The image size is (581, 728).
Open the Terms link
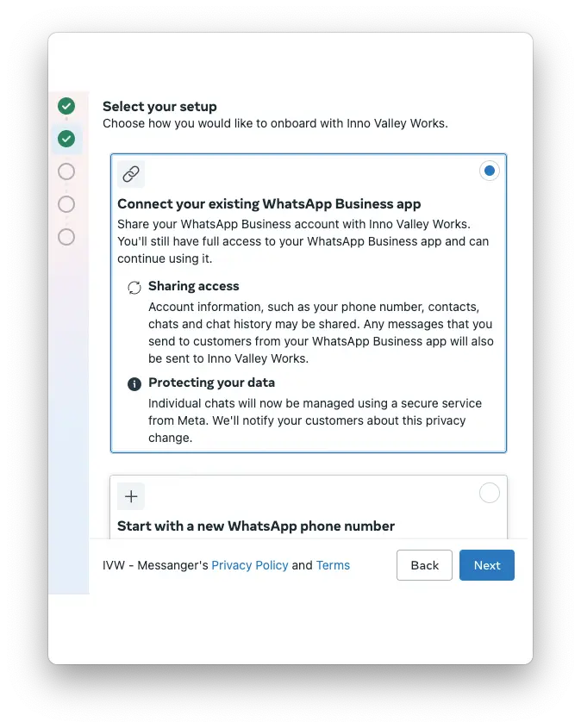pos(333,565)
